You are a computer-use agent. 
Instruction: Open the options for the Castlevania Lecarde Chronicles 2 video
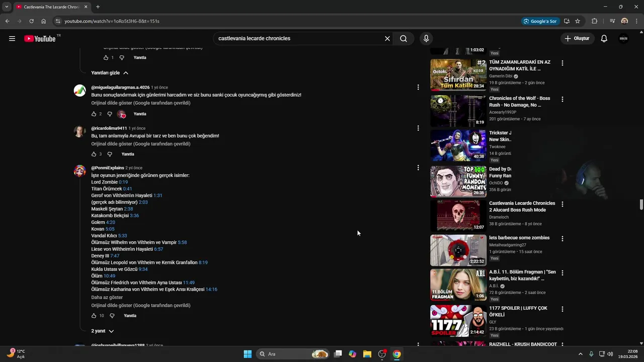click(562, 204)
